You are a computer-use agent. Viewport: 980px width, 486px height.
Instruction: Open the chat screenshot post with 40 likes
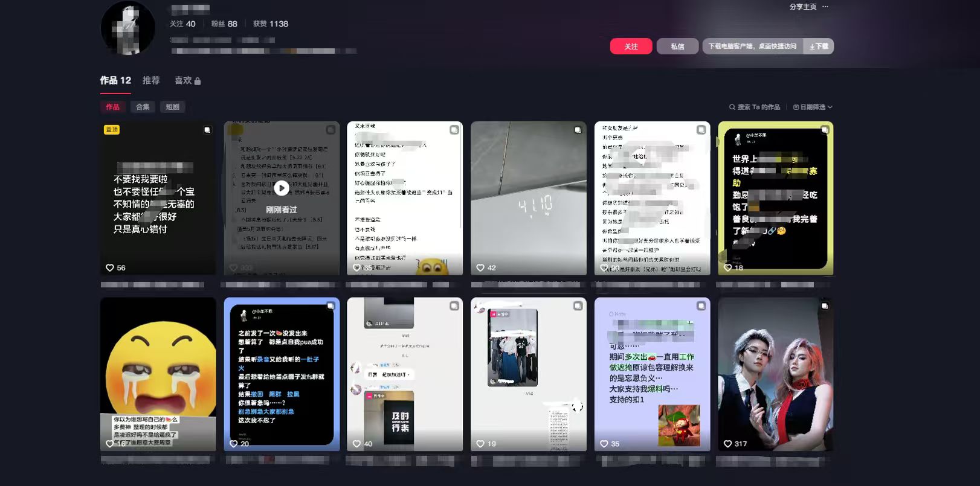coord(405,374)
